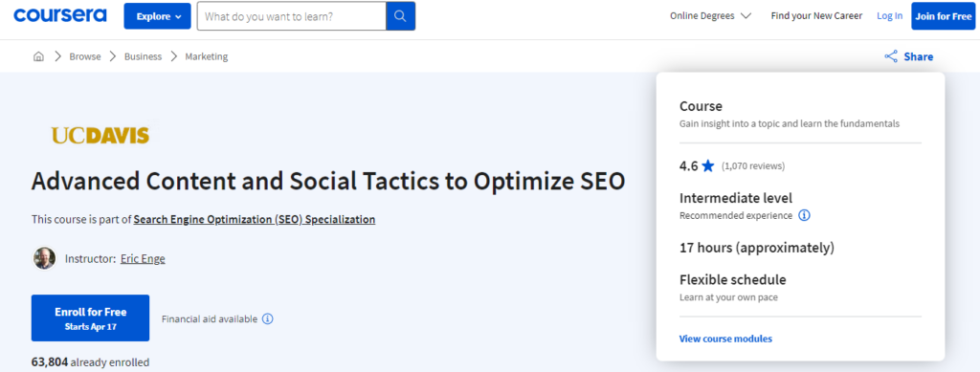Click the 4.6 rating number
This screenshot has width=980, height=372.
[688, 166]
